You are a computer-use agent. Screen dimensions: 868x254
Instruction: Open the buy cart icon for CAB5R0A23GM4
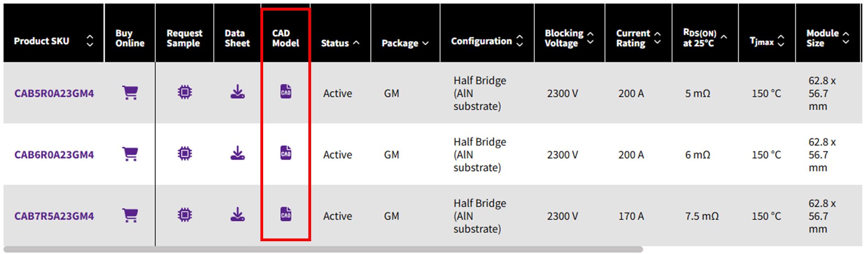tap(130, 93)
